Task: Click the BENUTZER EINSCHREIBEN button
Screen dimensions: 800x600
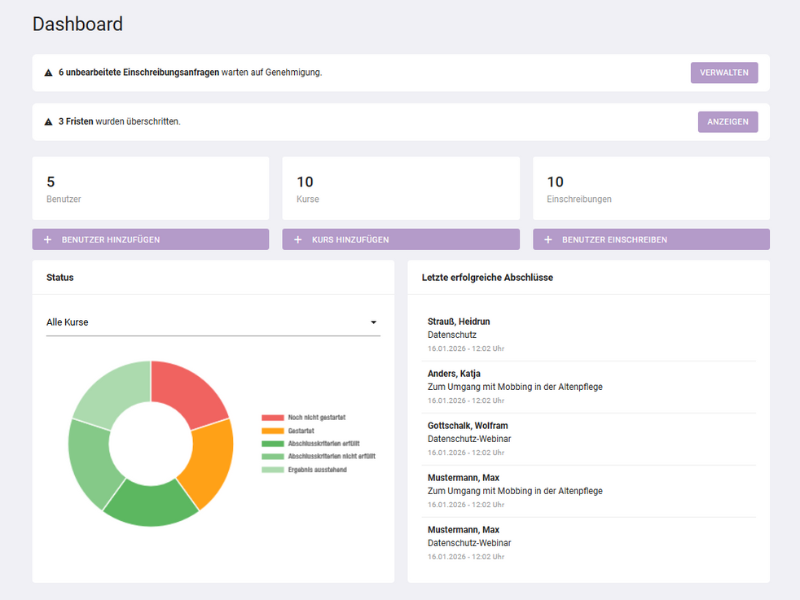Action: coord(649,239)
